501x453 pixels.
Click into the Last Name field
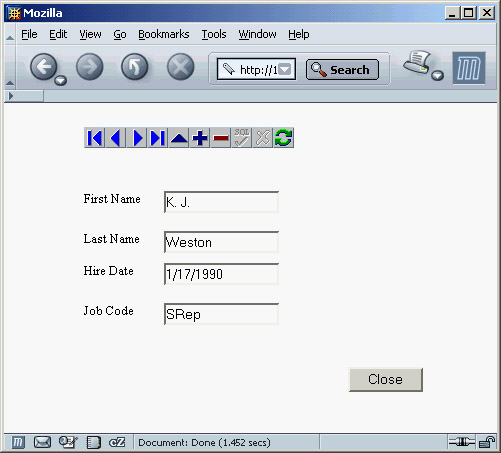pos(221,242)
